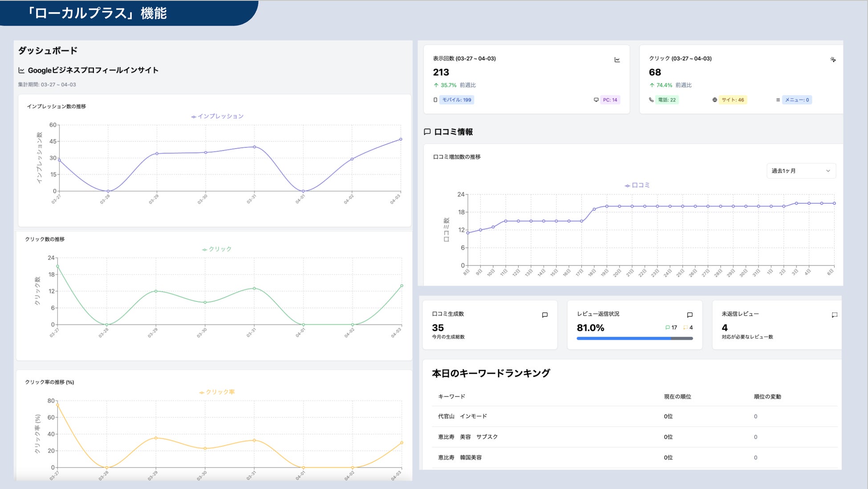Viewport: 868px width, 489px height.
Task: Select the 恵比寿 美容 サブスク keyword row
Action: click(x=635, y=437)
